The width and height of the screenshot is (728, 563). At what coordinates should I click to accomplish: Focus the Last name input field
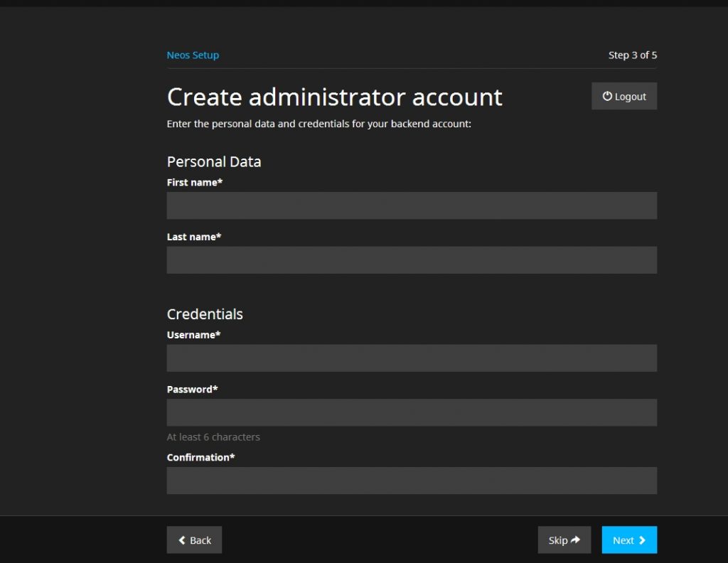(x=412, y=260)
